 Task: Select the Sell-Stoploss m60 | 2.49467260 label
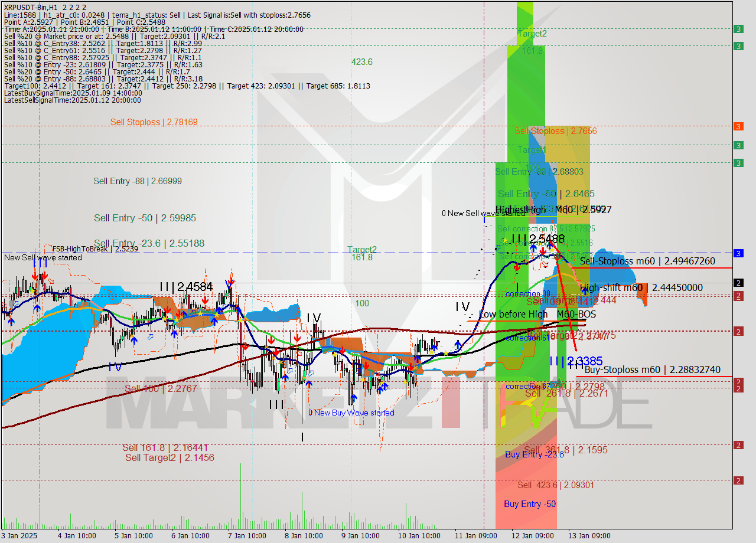tap(647, 261)
